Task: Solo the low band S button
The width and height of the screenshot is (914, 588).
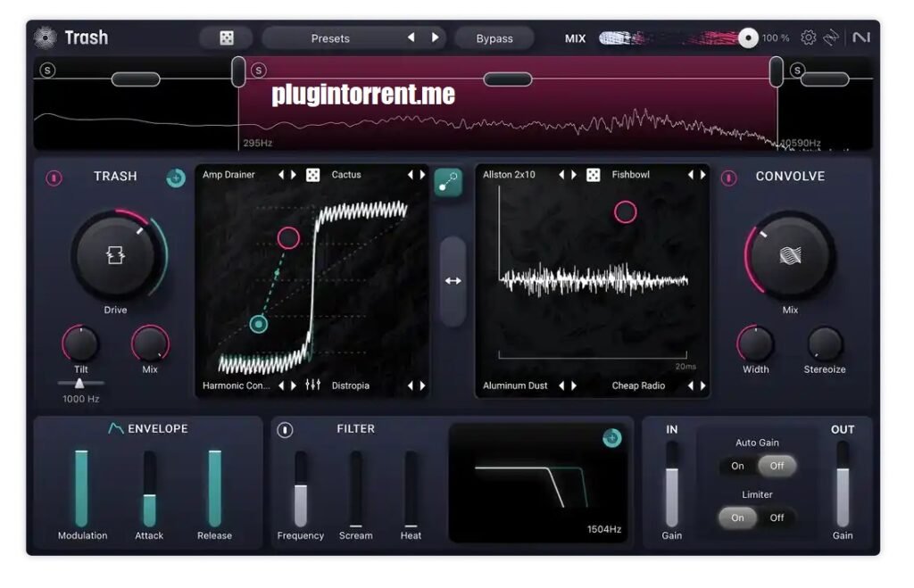Action: (x=47, y=70)
